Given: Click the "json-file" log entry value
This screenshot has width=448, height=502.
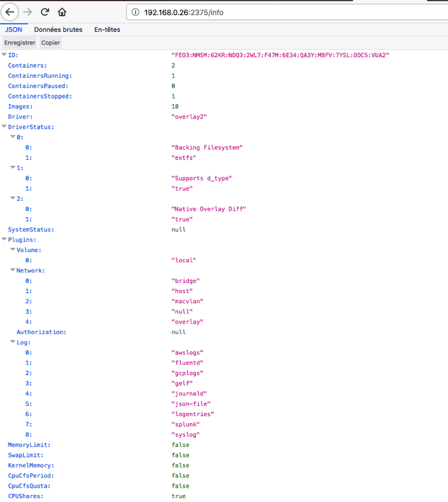Looking at the screenshot, I should pyautogui.click(x=191, y=403).
